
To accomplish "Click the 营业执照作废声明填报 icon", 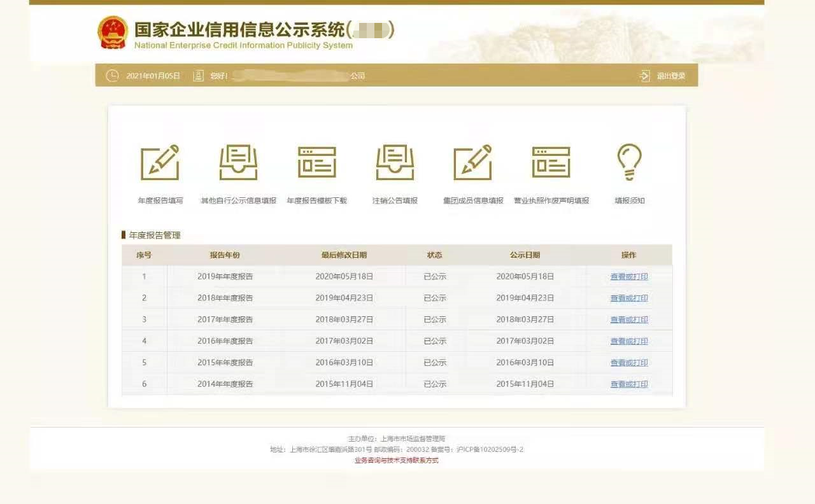I will (x=551, y=162).
